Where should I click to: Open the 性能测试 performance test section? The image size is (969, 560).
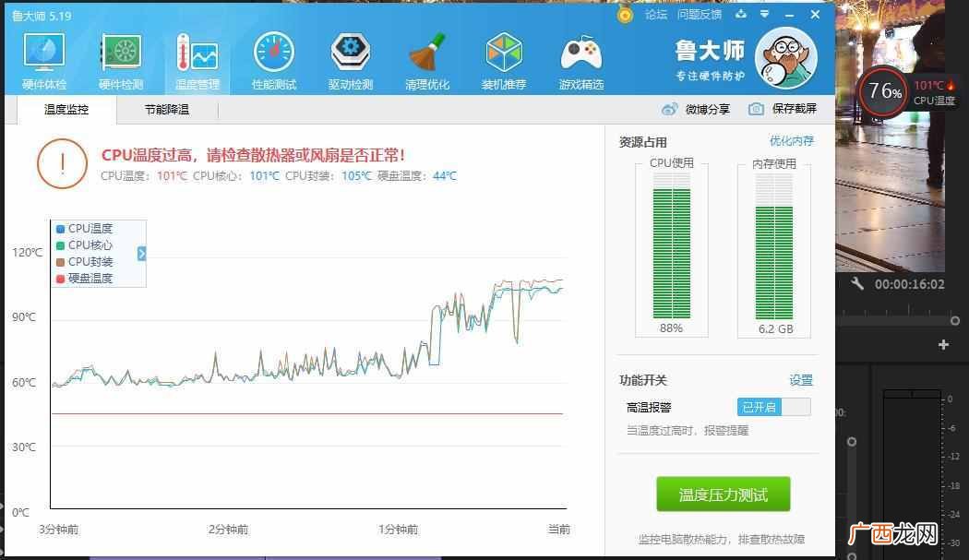(x=274, y=62)
